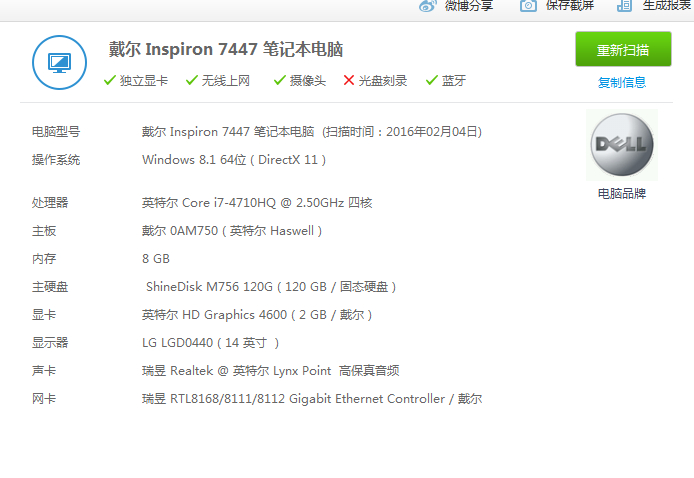Click the 主板 label

(44, 231)
